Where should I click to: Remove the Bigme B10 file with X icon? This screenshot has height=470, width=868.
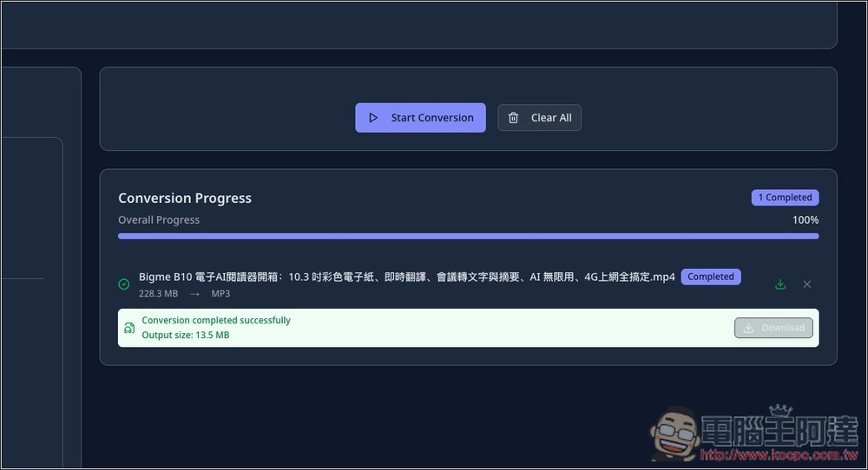[807, 284]
